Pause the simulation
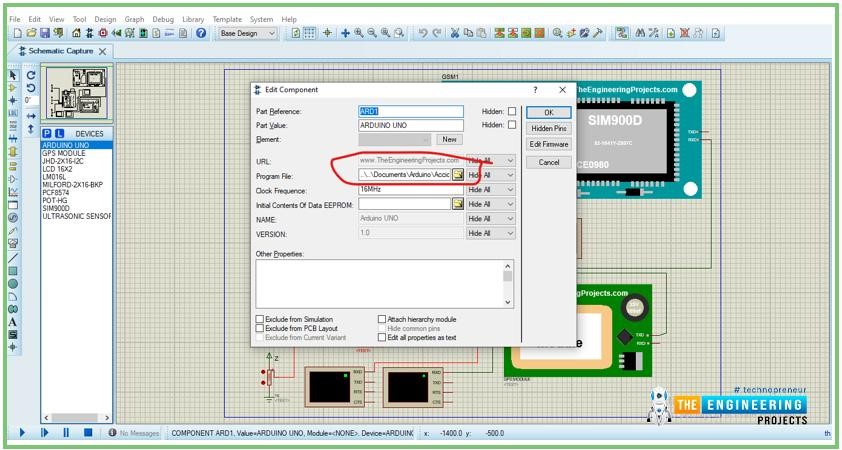 point(66,432)
